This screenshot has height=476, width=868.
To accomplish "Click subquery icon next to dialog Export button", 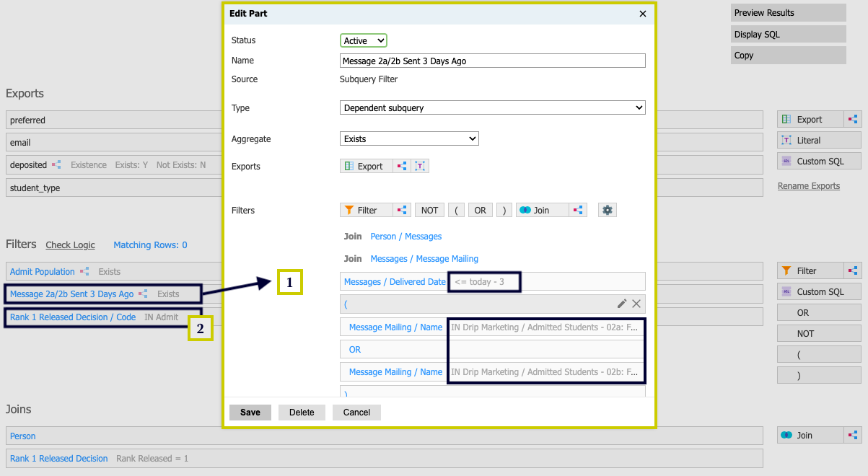I will click(x=402, y=166).
